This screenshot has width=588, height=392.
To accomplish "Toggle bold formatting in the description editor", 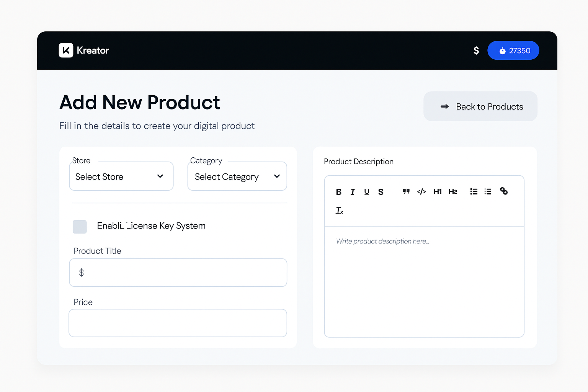I will tap(339, 192).
